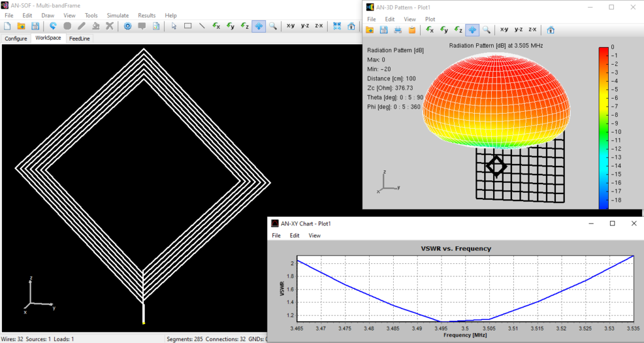The width and height of the screenshot is (644, 343).
Task: Open File menu in AN-SOF main window
Action: 9,15
